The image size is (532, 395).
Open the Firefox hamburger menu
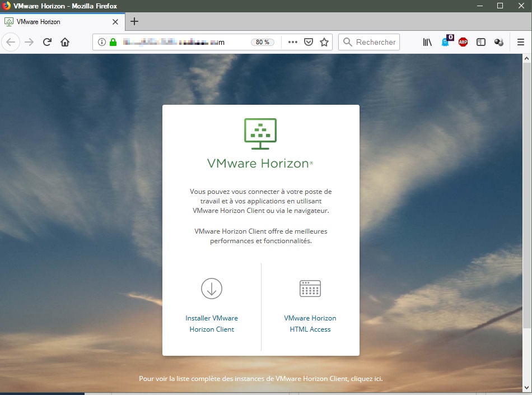[x=521, y=42]
